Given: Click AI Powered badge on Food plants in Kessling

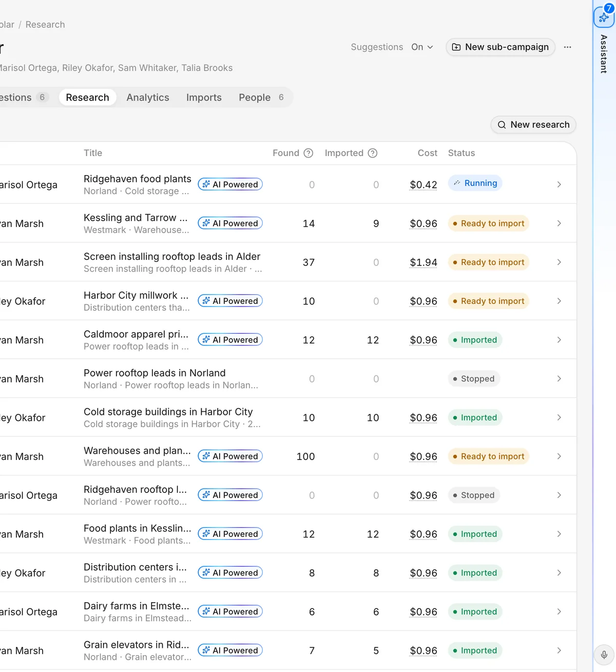Looking at the screenshot, I should (230, 534).
